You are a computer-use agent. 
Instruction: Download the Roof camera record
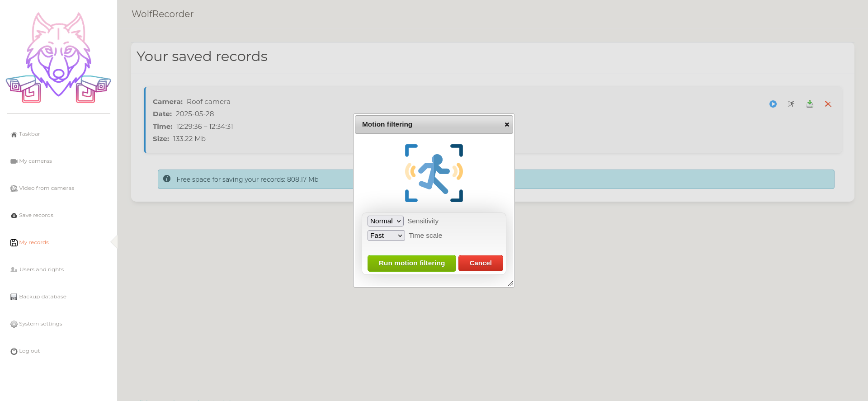point(809,104)
